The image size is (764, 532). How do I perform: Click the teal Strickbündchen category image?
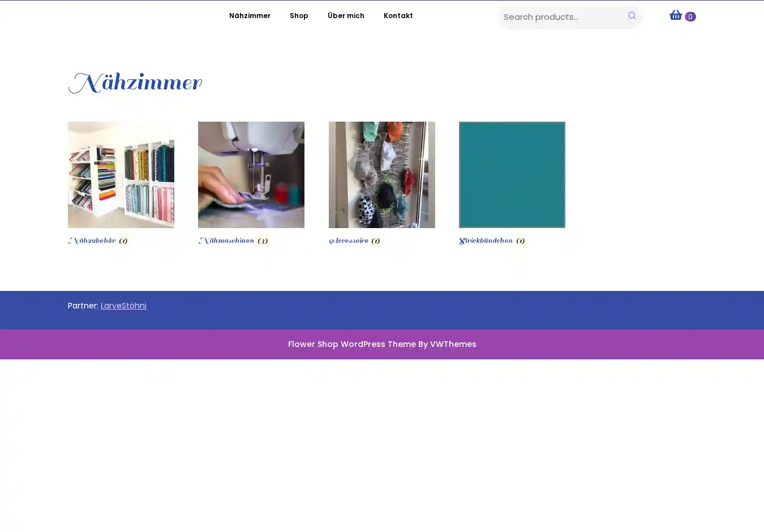tap(512, 175)
